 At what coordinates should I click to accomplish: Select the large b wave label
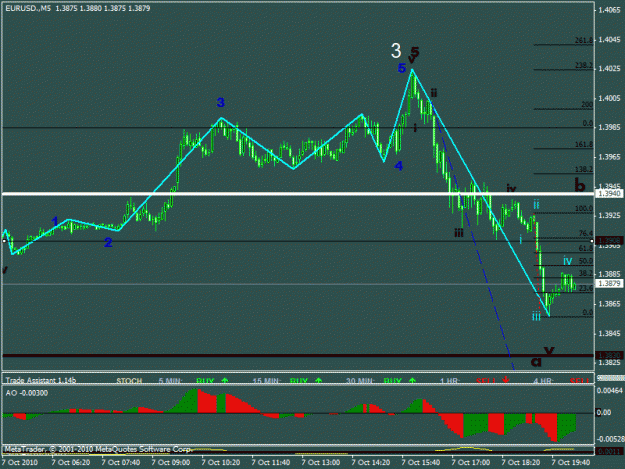[580, 185]
